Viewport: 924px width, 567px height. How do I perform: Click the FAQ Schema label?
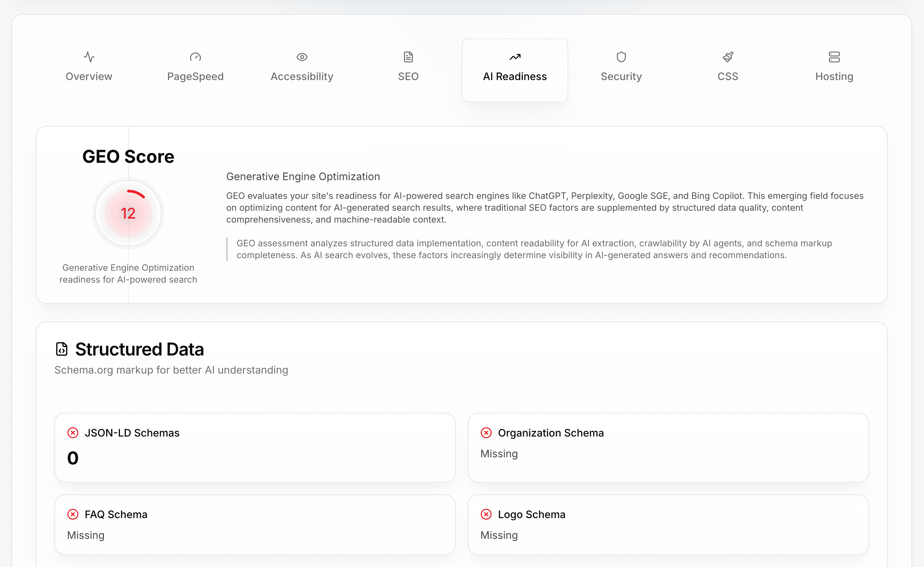pyautogui.click(x=116, y=514)
